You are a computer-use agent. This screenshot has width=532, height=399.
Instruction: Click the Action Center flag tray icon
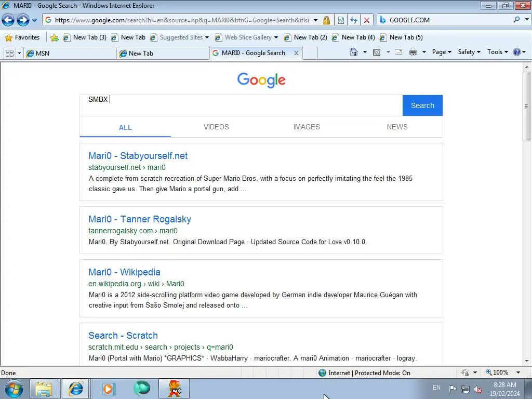coord(453,389)
